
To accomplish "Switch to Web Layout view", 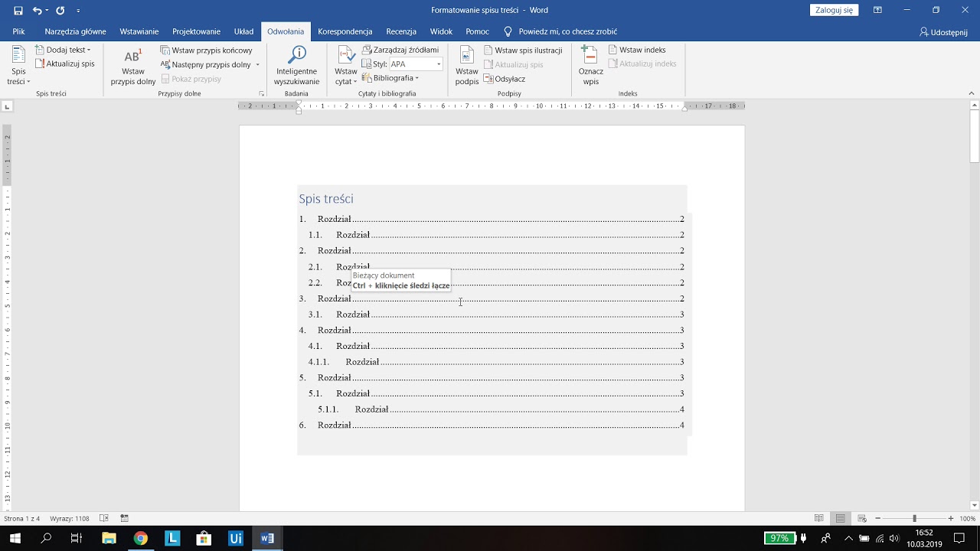I will [861, 519].
